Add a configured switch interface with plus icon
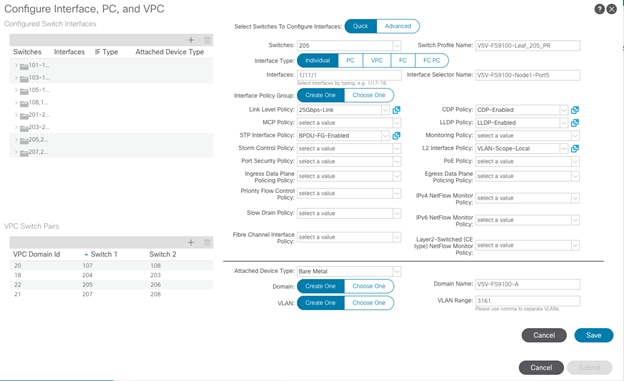The image size is (624, 381). click(x=191, y=40)
